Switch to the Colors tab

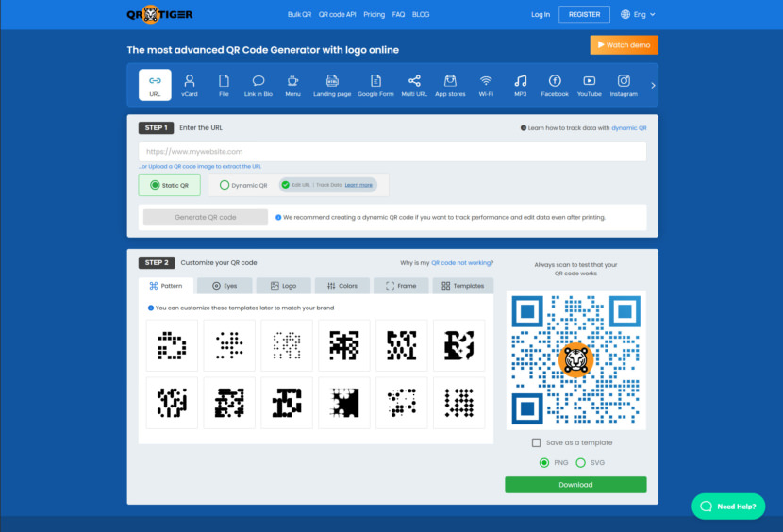342,286
